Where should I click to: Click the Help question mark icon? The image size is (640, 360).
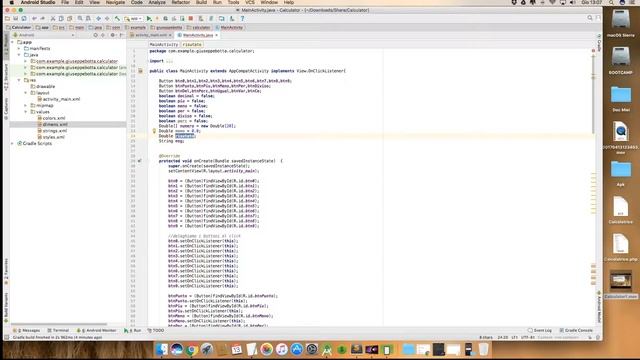pyautogui.click(x=242, y=18)
